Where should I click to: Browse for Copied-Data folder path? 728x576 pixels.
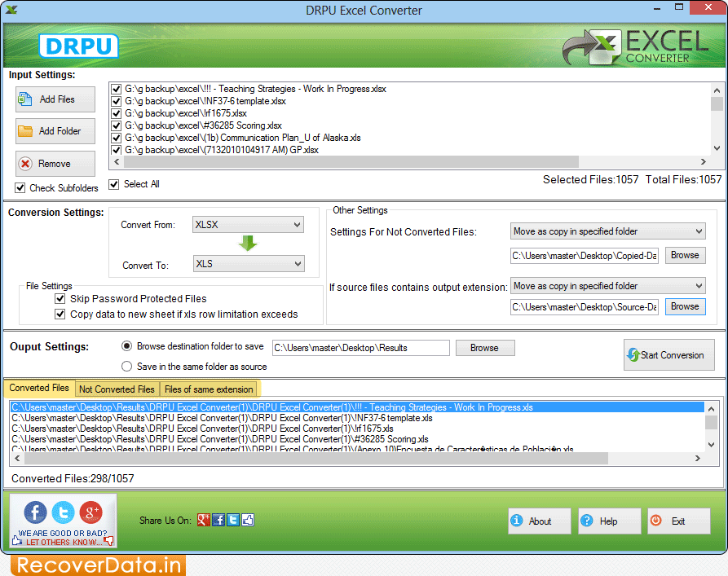coord(685,255)
